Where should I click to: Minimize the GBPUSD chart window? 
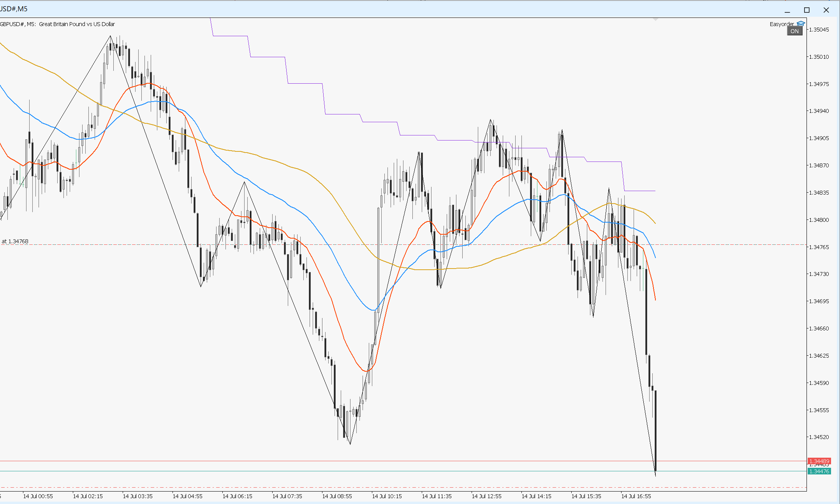coord(787,10)
